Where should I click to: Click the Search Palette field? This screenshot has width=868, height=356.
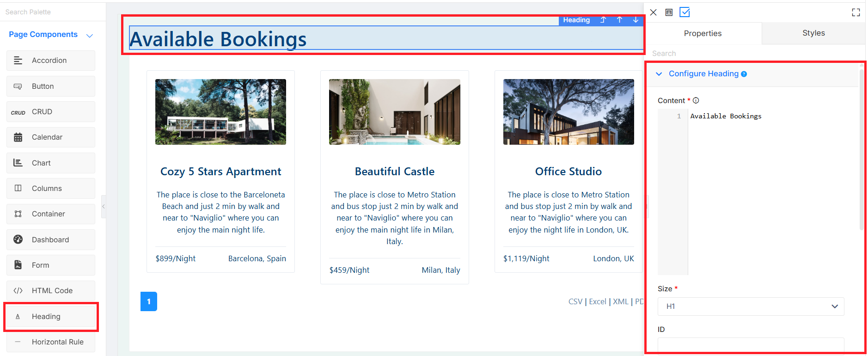click(x=53, y=12)
